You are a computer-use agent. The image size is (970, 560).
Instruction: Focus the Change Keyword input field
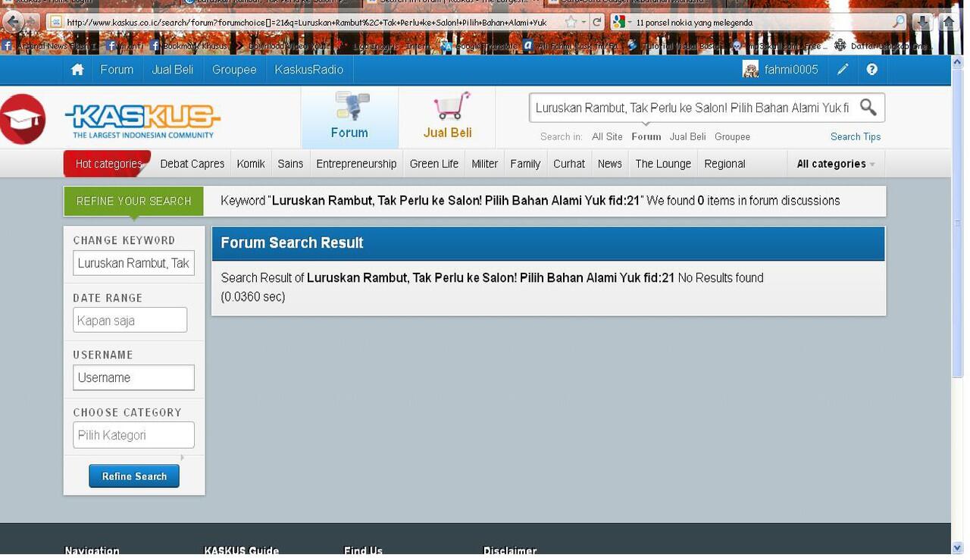point(133,263)
